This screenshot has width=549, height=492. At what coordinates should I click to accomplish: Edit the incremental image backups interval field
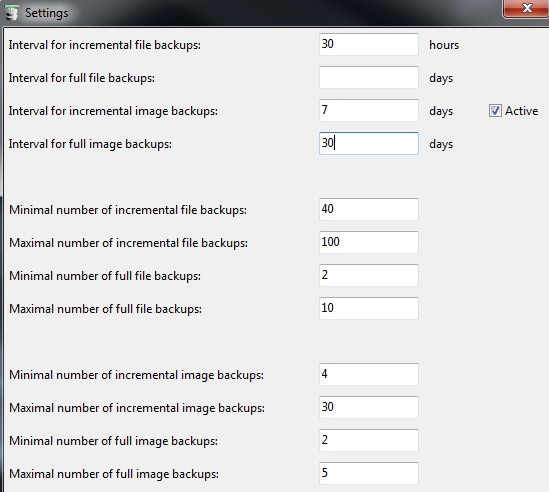(369, 110)
